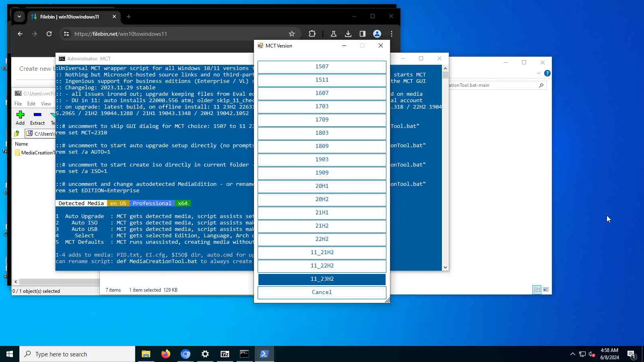Open the 7-Zip Edit menu
The image size is (644, 362).
tap(31, 104)
